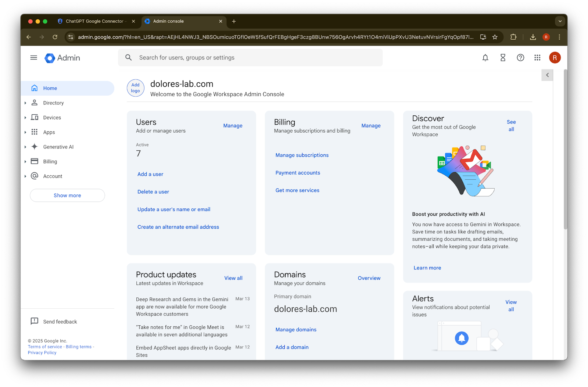Click the search magnifier icon
Image resolution: width=588 pixels, height=387 pixels.
click(129, 58)
